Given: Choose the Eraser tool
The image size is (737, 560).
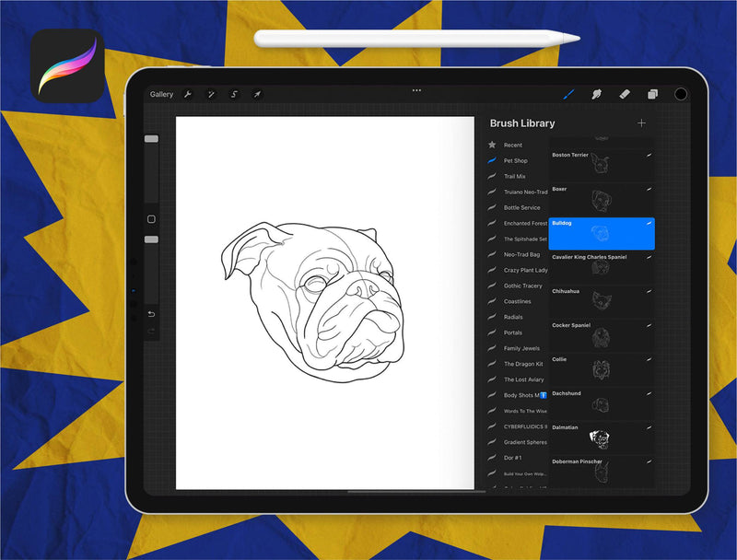Looking at the screenshot, I should point(624,94).
